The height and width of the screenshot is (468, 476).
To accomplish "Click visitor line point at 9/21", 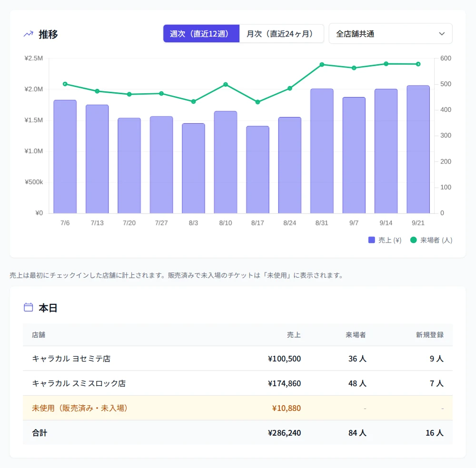I will [x=418, y=64].
